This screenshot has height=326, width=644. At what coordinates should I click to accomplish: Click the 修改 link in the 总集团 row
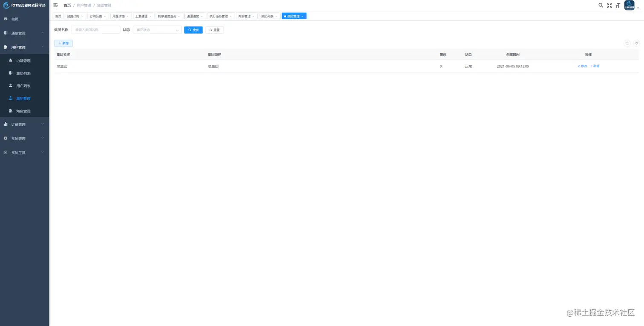coord(582,66)
